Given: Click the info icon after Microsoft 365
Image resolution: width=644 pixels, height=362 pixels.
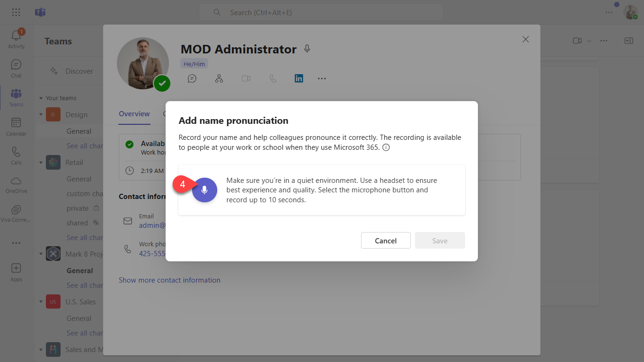Looking at the screenshot, I should [386, 147].
